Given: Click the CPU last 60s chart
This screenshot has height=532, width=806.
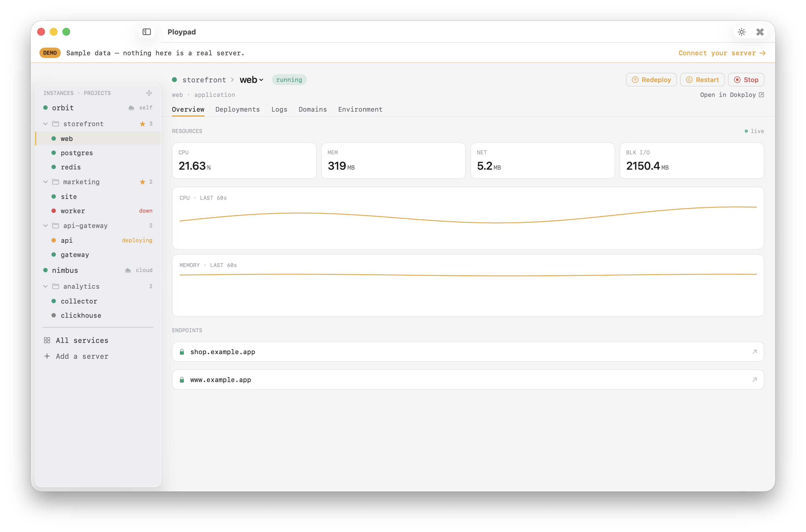Looking at the screenshot, I should [468, 218].
